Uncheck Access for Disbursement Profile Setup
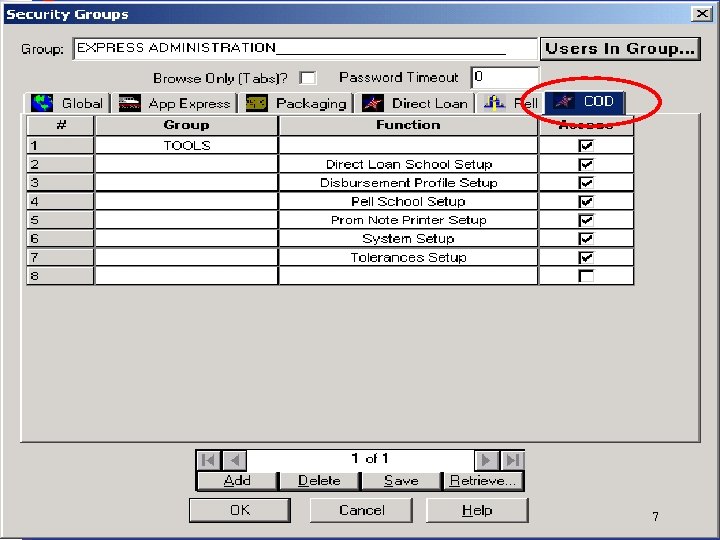 586,183
